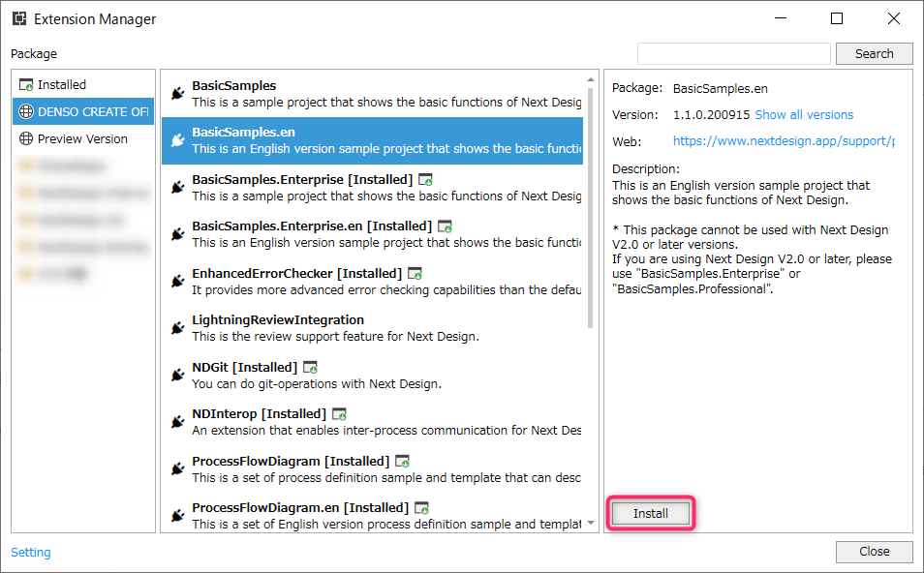
Task: Click installed badge icon after ProcessFlowDiagram.en
Action: click(421, 507)
